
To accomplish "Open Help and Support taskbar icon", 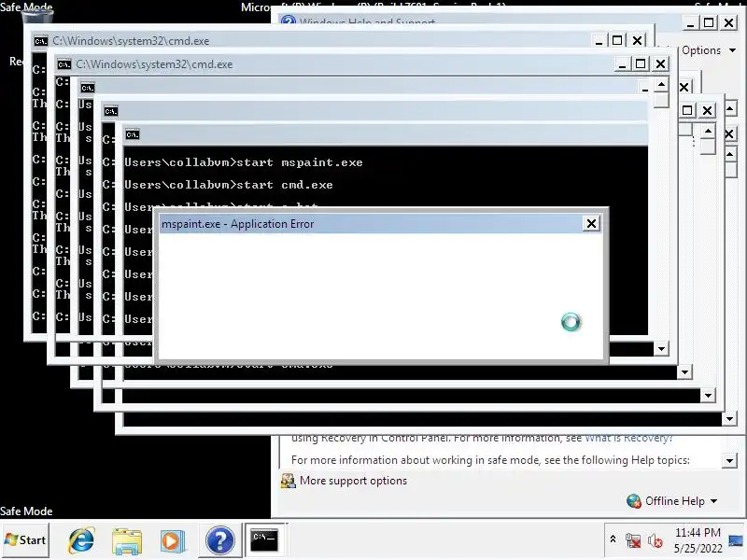I will pos(219,541).
